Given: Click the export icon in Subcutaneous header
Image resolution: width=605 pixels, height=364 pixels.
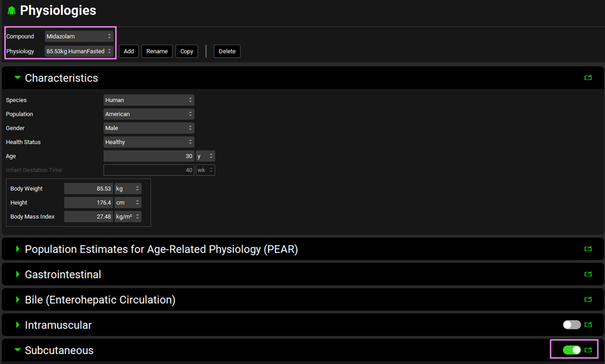Looking at the screenshot, I should pos(588,350).
